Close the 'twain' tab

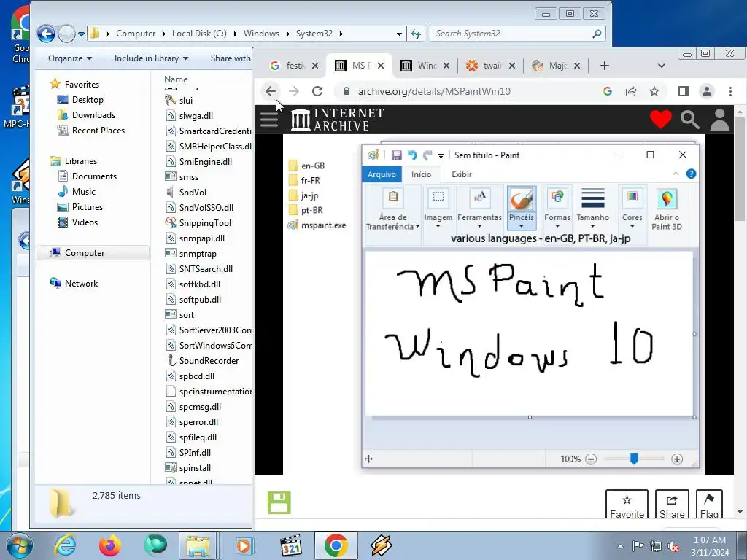coord(511,66)
